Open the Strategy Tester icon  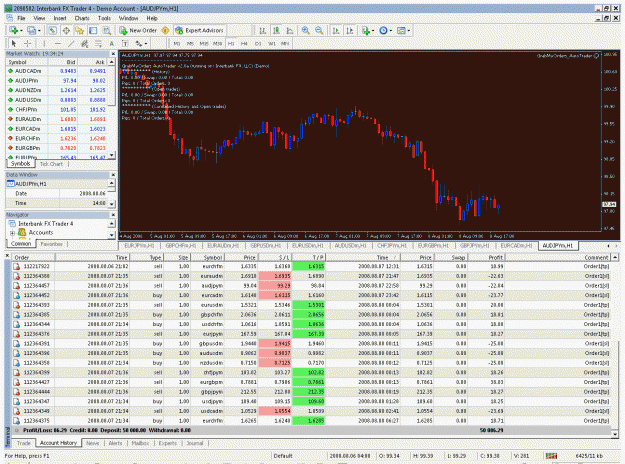(107, 30)
